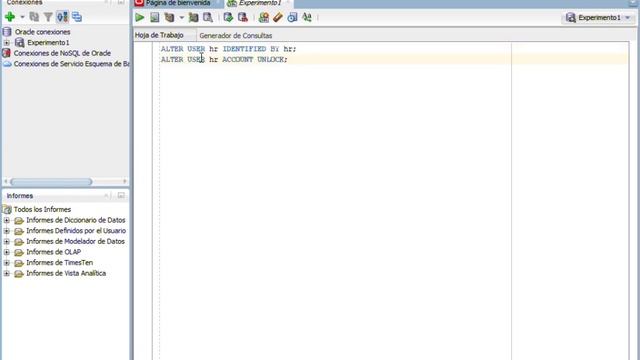Click the line ALTER USER hr ACCOUNT UNLOCK

(x=224, y=60)
